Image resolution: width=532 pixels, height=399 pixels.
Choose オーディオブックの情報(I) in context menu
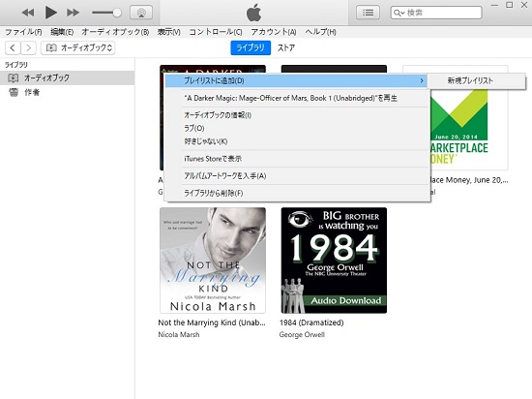point(296,115)
